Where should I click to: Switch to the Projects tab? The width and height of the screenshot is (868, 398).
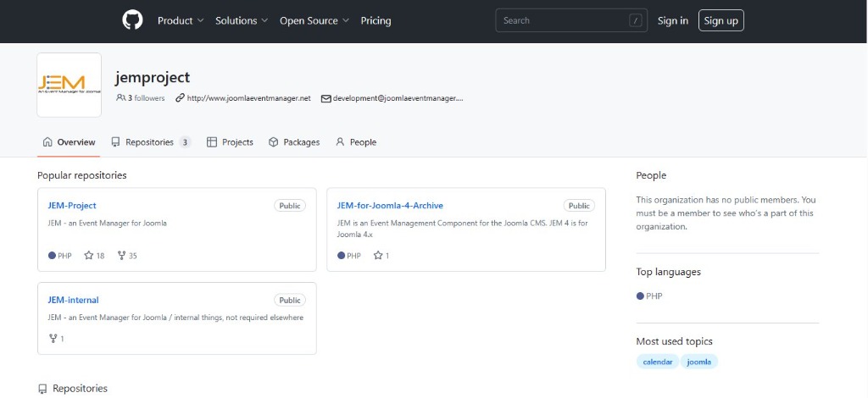[x=230, y=142]
